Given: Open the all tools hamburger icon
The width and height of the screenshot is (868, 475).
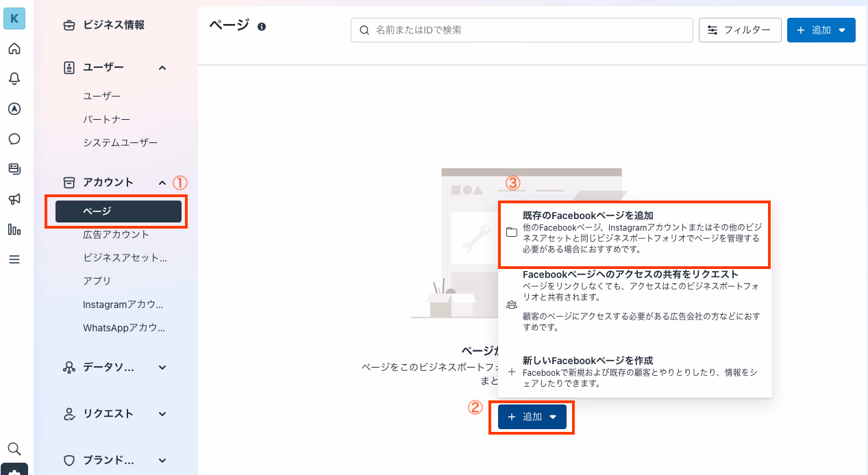Looking at the screenshot, I should (14, 259).
